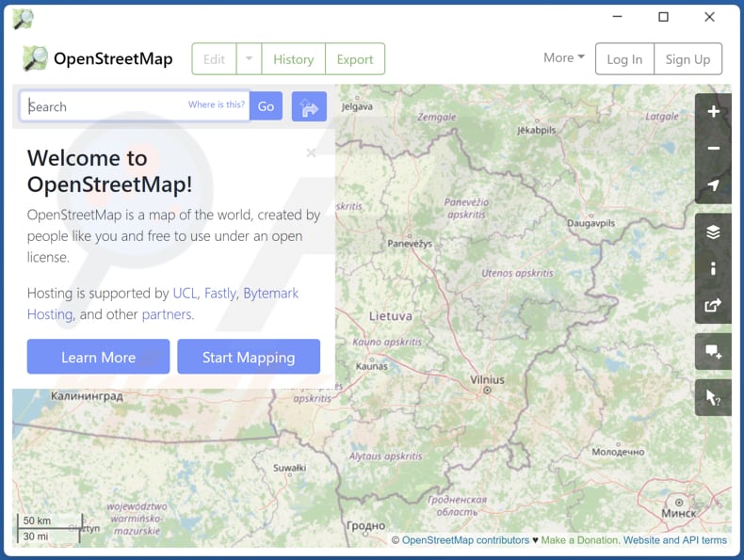Open directions between two points
Screen dimensions: 744x560
point(309,106)
